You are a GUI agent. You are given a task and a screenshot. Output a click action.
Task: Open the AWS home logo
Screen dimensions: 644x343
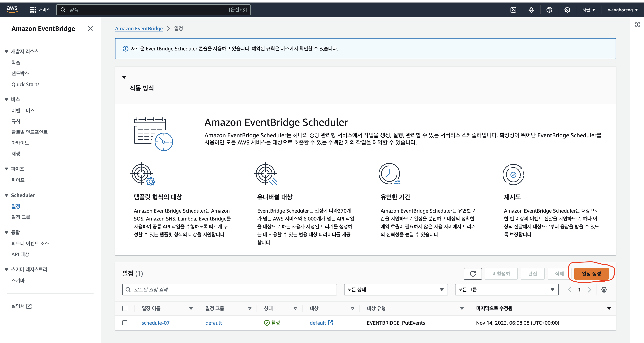[12, 10]
